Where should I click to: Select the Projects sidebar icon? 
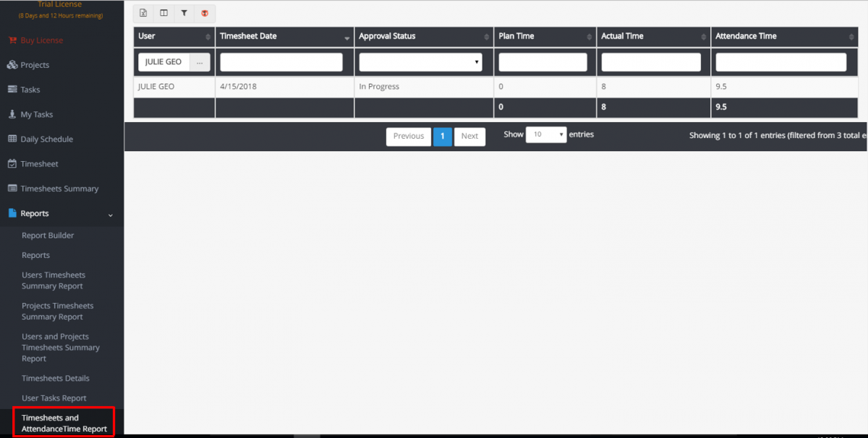11,64
